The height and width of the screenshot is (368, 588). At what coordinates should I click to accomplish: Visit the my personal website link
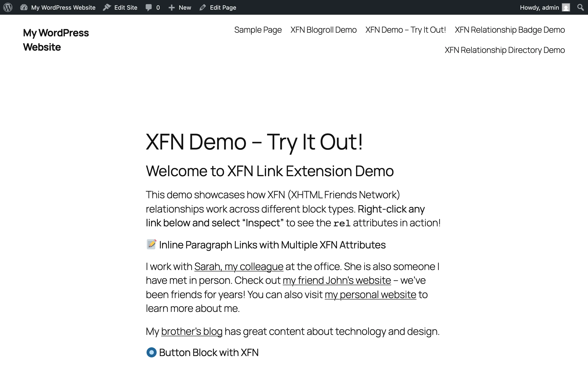(370, 295)
